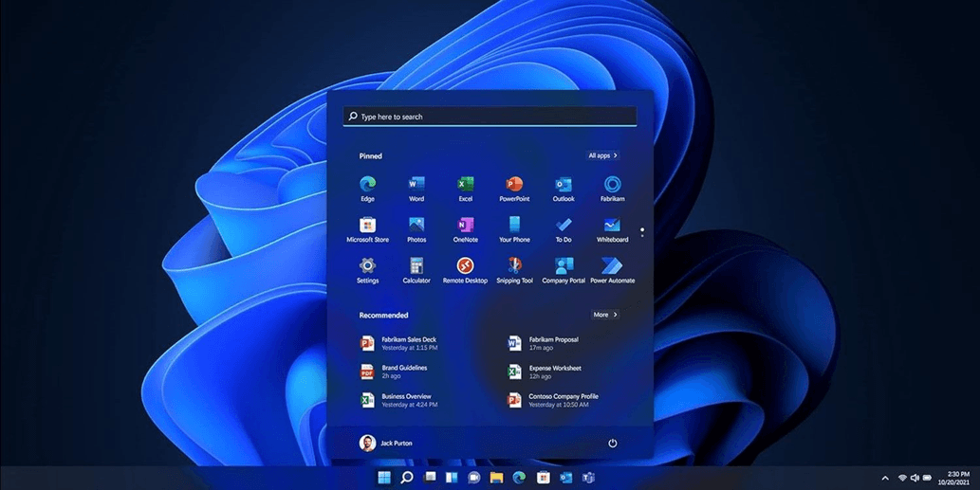Open Fabrikam Sales Deck recommended file
980x490 pixels.
point(408,343)
